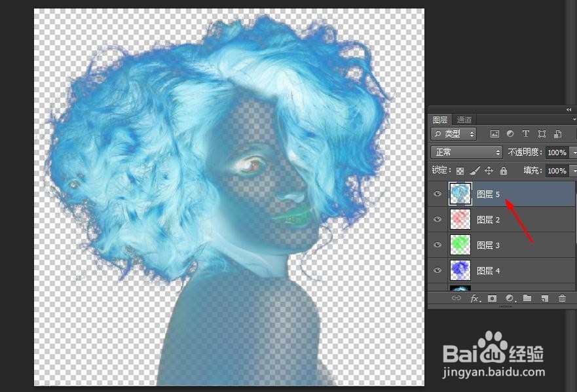Viewport: 577px width, 392px height.
Task: Hide 图层 3 with its eye icon
Action: click(437, 245)
